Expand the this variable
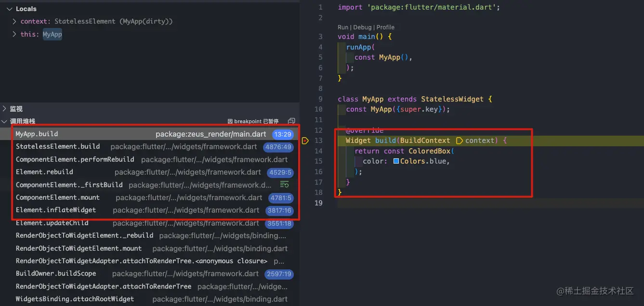 tap(14, 34)
